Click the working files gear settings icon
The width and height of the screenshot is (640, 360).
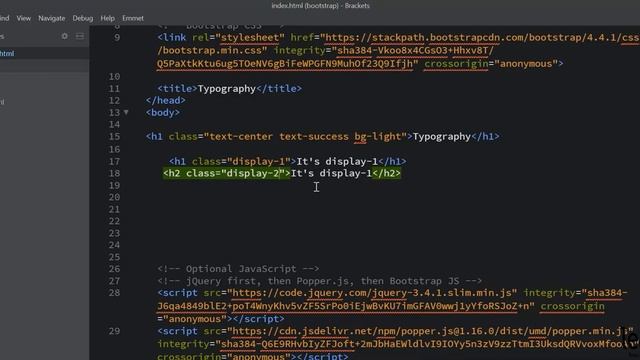64,36
